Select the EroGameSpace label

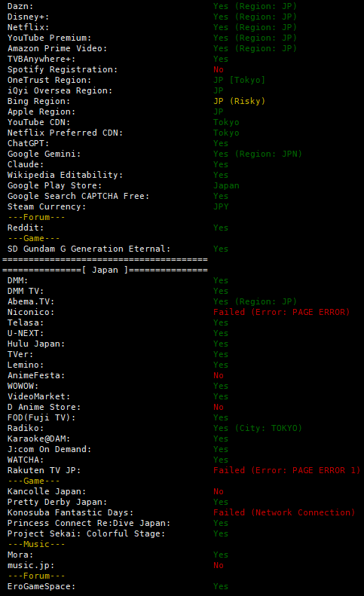tap(41, 586)
